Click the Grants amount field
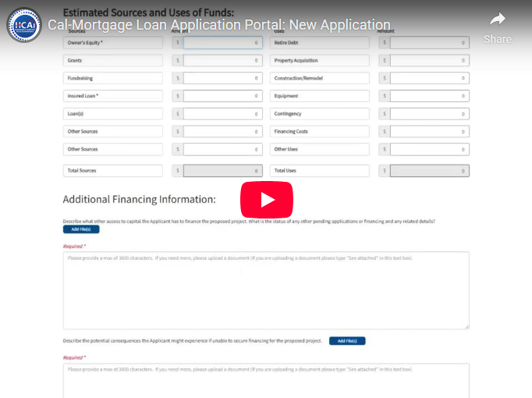The image size is (532, 398). [x=223, y=60]
